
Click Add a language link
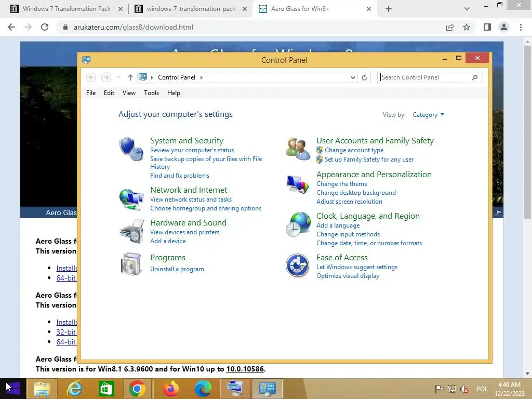click(338, 225)
